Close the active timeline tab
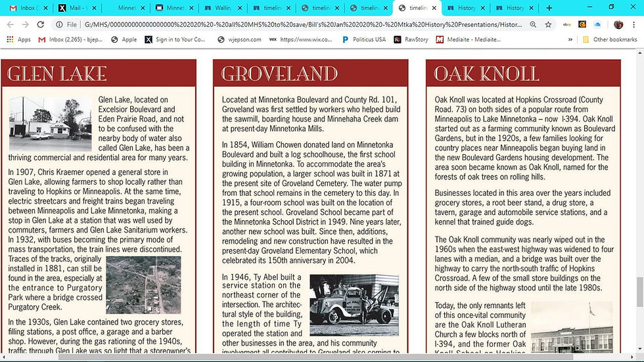The height and width of the screenshot is (362, 644). click(434, 8)
